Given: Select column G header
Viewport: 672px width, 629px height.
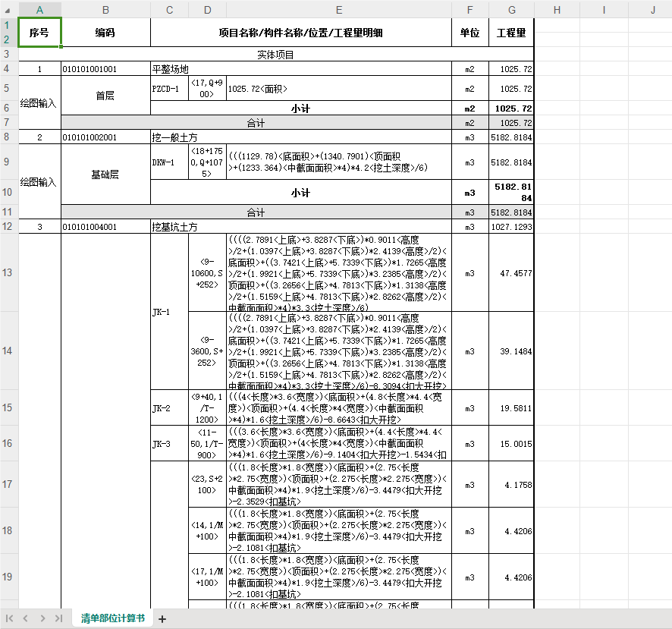Looking at the screenshot, I should tap(512, 10).
